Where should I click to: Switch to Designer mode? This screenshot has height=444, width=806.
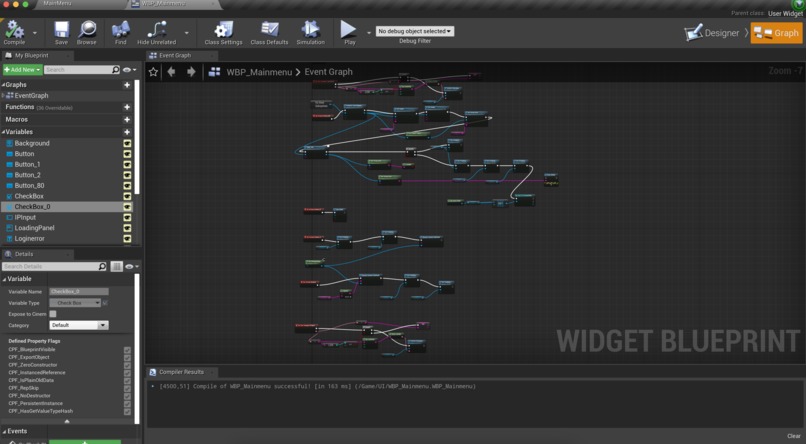(x=711, y=33)
